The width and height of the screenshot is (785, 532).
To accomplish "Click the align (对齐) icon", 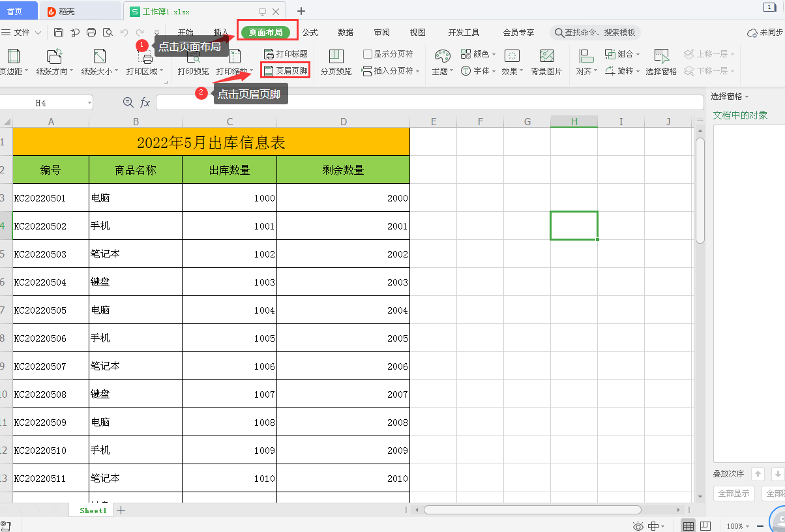I will click(x=586, y=57).
